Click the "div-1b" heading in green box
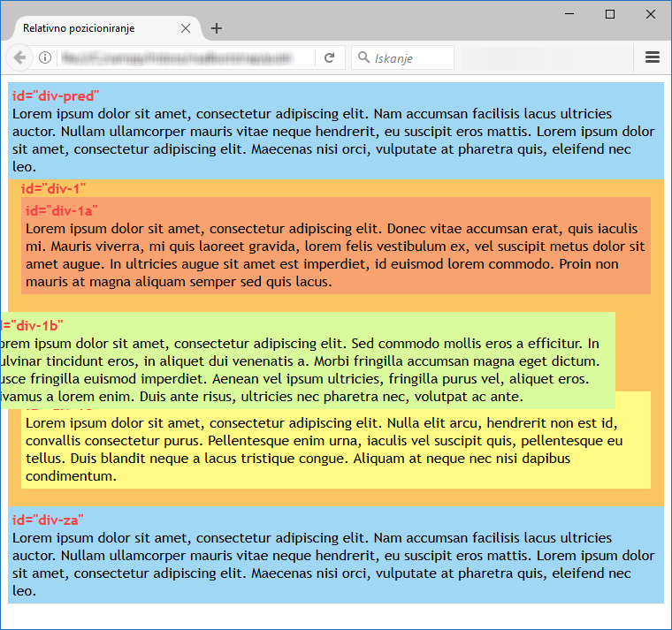The height and width of the screenshot is (630, 672). [x=32, y=325]
